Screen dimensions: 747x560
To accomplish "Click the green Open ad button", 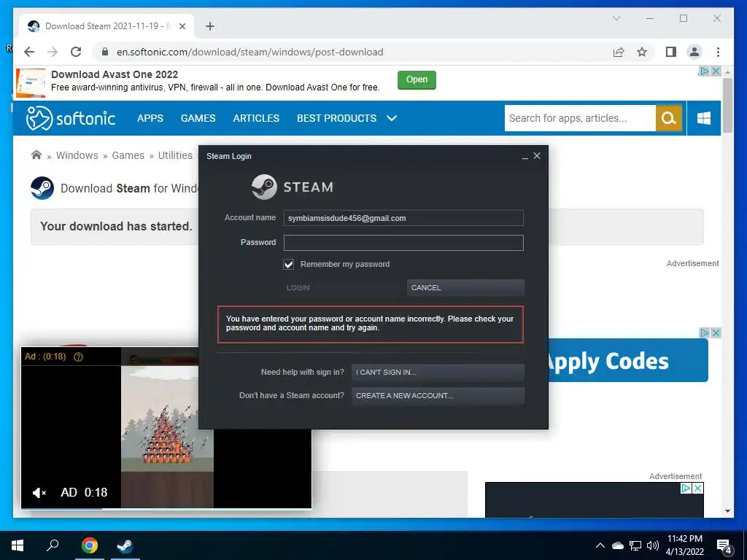I will [417, 79].
